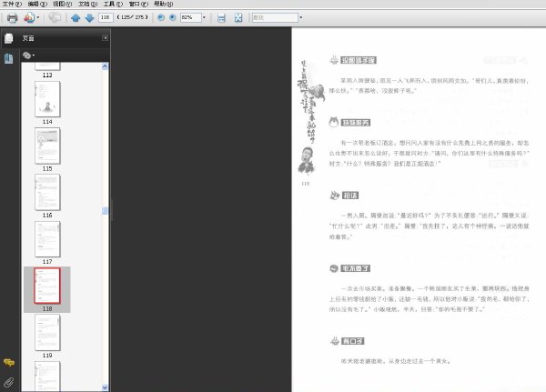Click the fourth joke heading beside the round face icon
Screen dimensions: 546x392
(x=355, y=268)
